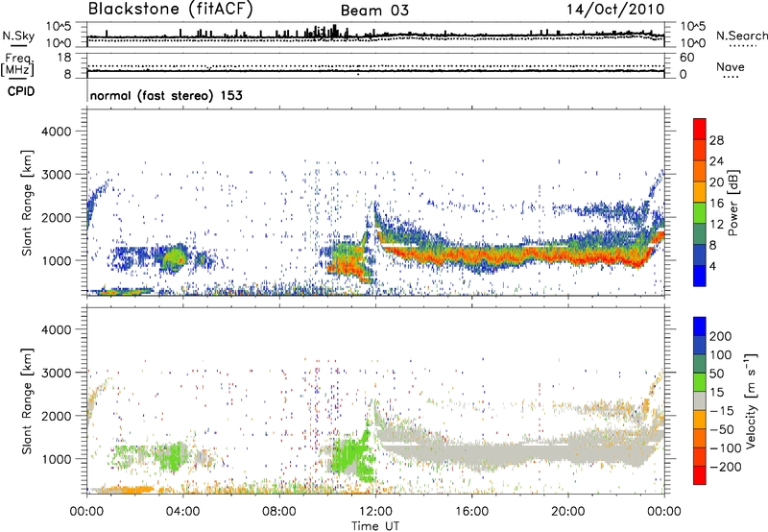The width and height of the screenshot is (768, 532).
Task: Click the 'Beam 03' label
Action: [x=374, y=11]
